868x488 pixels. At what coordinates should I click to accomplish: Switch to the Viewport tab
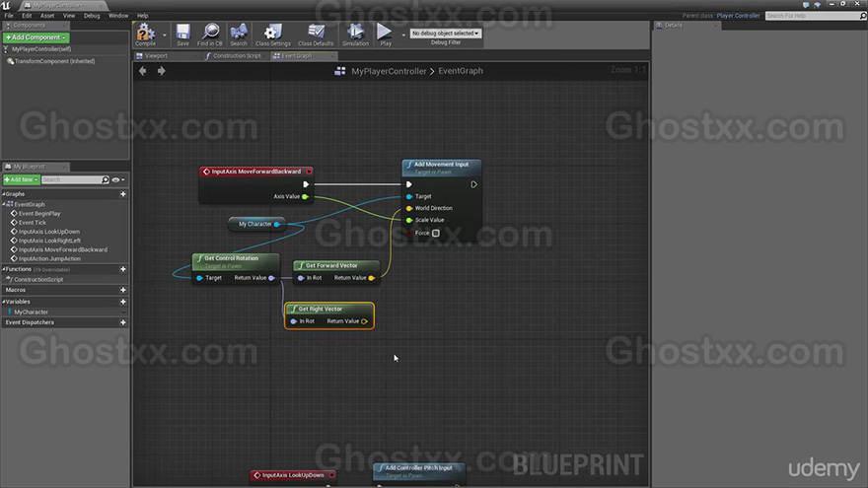point(156,56)
